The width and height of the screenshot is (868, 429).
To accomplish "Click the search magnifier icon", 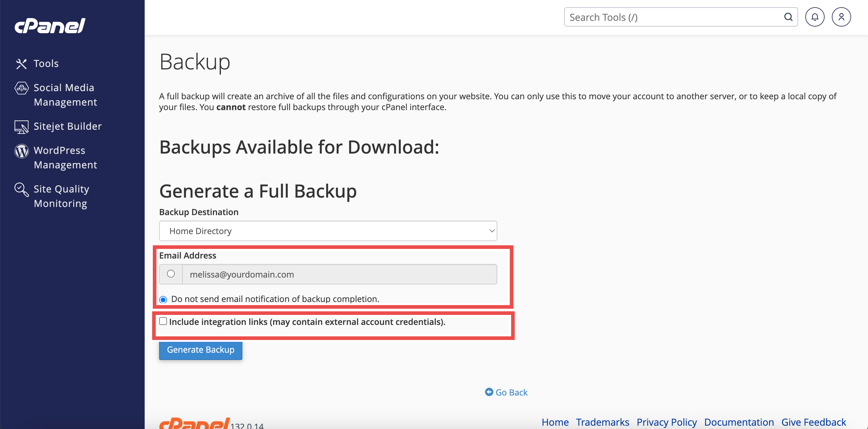I will pyautogui.click(x=788, y=17).
